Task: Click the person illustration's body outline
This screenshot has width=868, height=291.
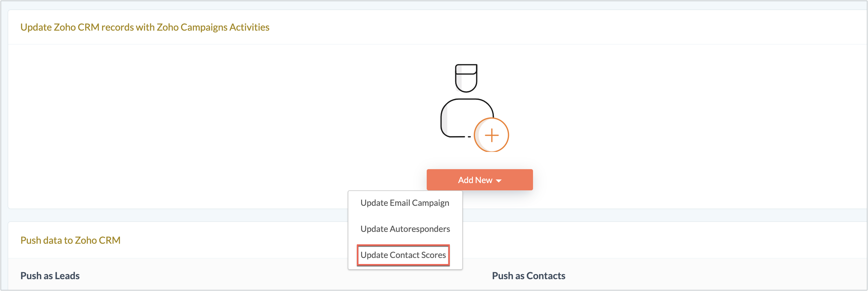Action: (467, 118)
